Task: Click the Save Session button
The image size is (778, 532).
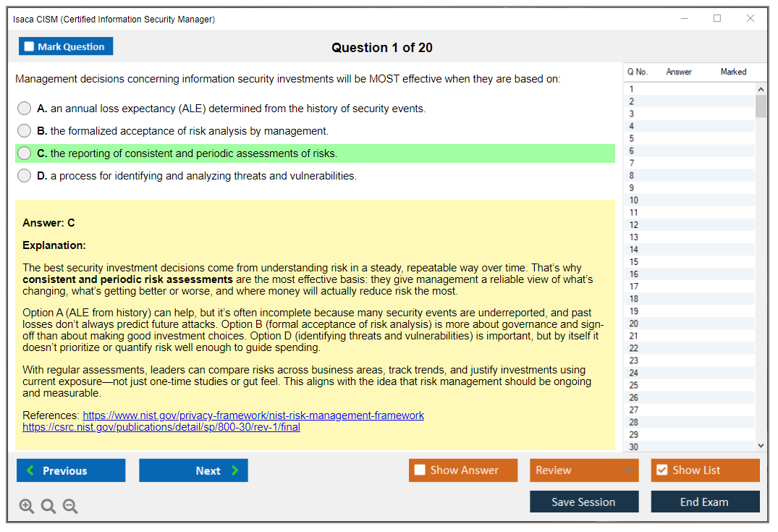Action: [x=584, y=501]
